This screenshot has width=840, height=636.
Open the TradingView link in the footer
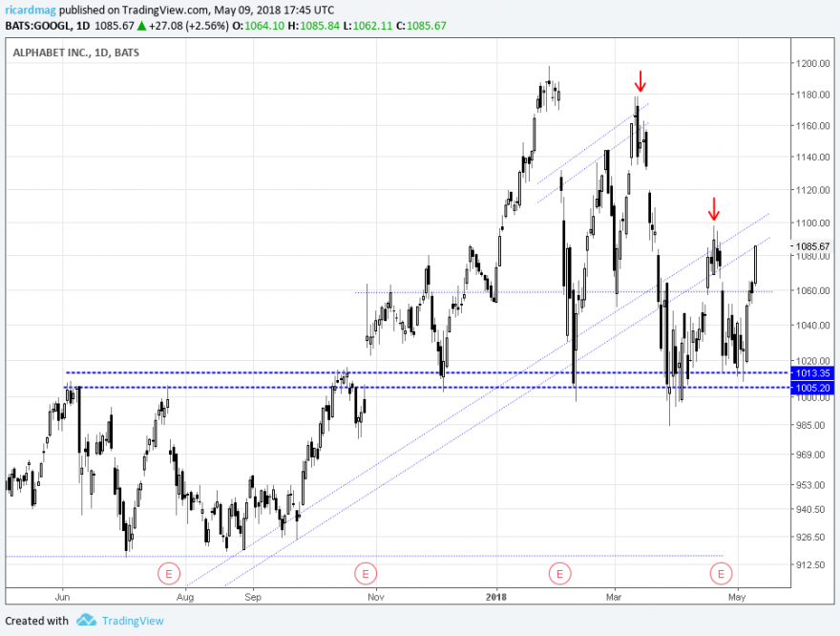point(133,621)
